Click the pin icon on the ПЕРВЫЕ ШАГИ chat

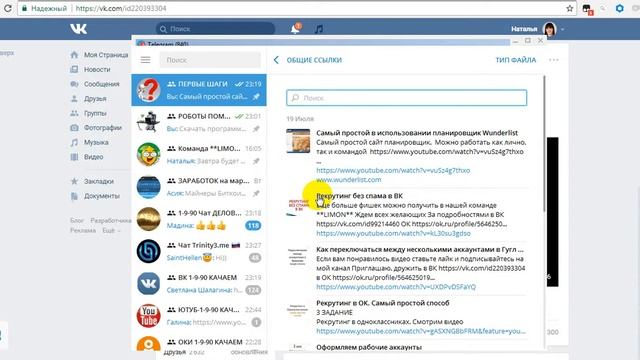(x=256, y=97)
